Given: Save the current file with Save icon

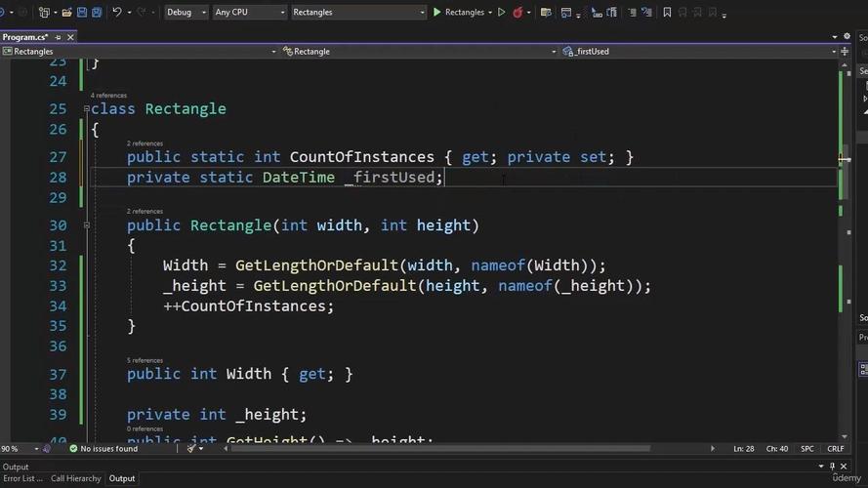Looking at the screenshot, I should click(82, 12).
